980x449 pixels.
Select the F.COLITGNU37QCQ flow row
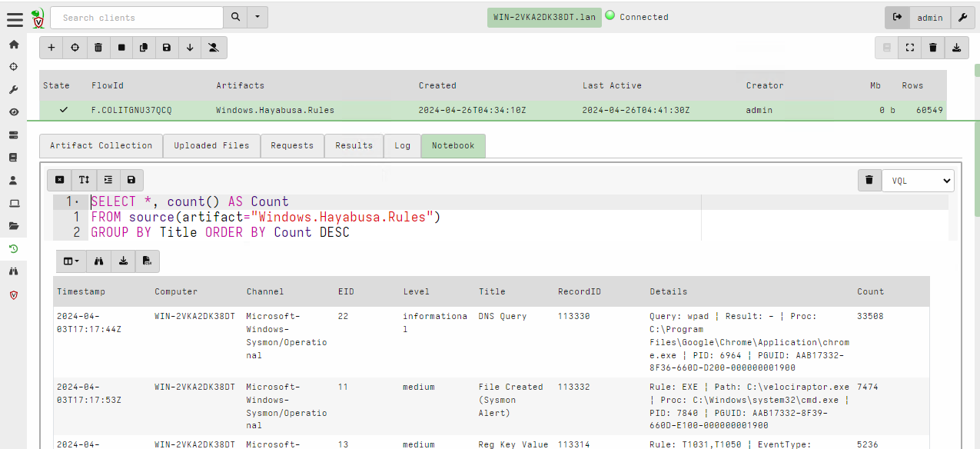point(131,110)
